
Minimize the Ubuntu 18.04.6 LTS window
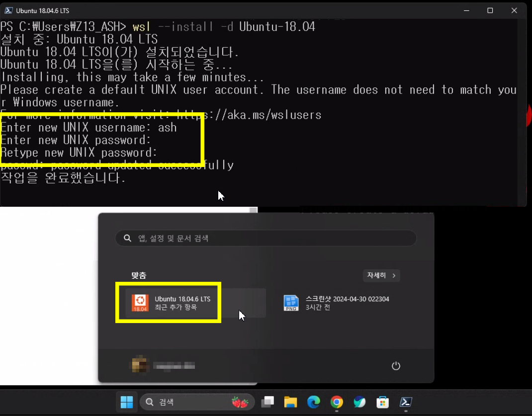click(466, 10)
